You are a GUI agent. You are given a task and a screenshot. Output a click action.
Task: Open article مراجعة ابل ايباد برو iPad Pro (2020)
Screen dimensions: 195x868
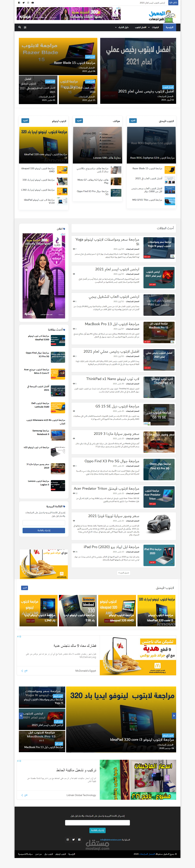tap(111, 547)
